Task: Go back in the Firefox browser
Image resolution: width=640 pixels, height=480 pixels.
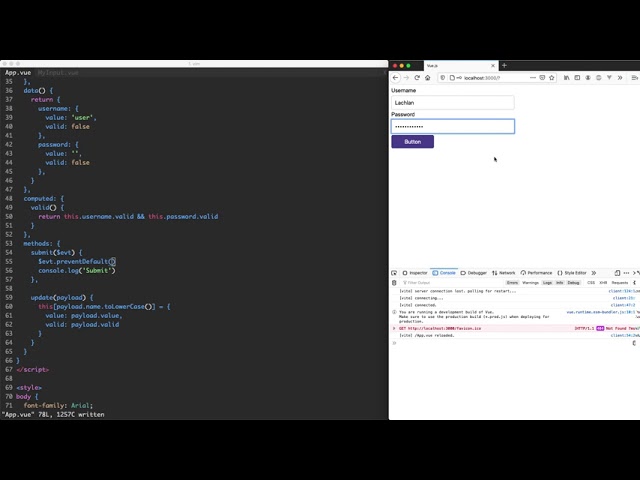Action: (395, 78)
